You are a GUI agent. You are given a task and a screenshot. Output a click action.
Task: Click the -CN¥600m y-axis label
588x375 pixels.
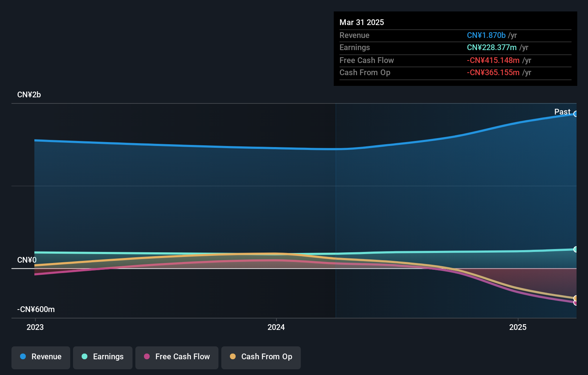(x=36, y=310)
